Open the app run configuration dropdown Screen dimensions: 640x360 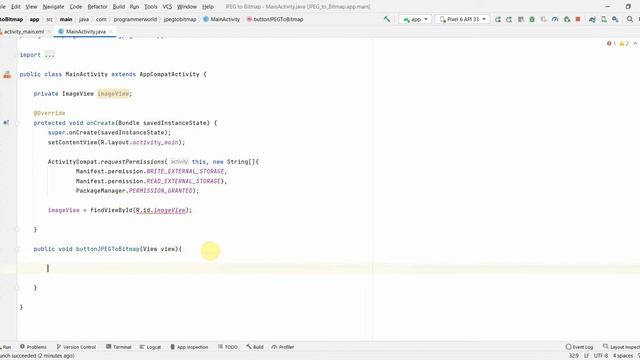tap(415, 19)
